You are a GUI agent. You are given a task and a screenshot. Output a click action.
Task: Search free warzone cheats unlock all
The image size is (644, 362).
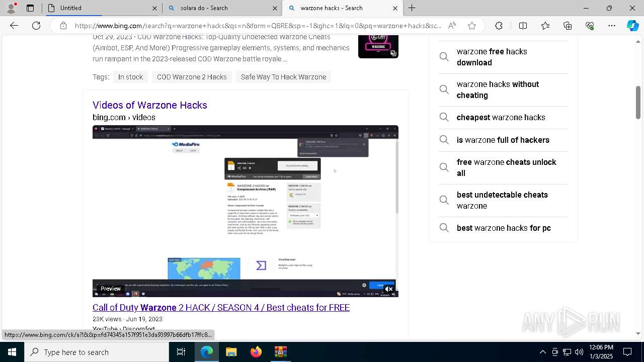tap(503, 168)
